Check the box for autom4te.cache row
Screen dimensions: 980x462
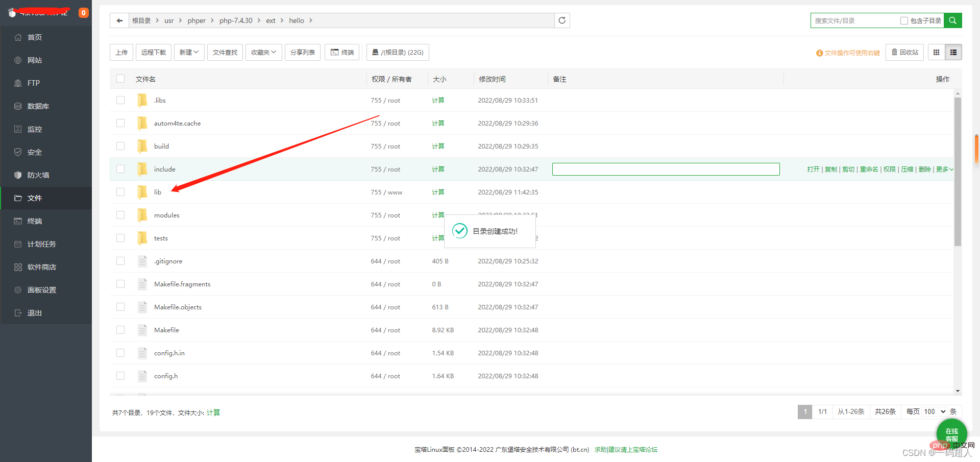click(x=120, y=123)
